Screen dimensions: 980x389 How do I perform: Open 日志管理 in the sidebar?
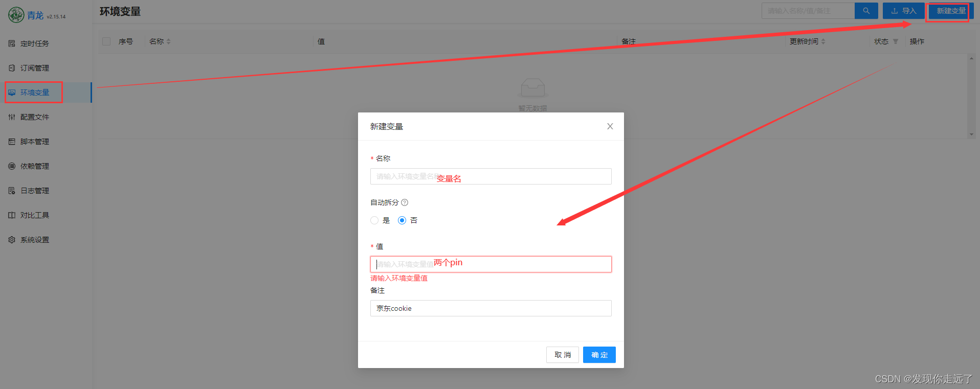(34, 191)
